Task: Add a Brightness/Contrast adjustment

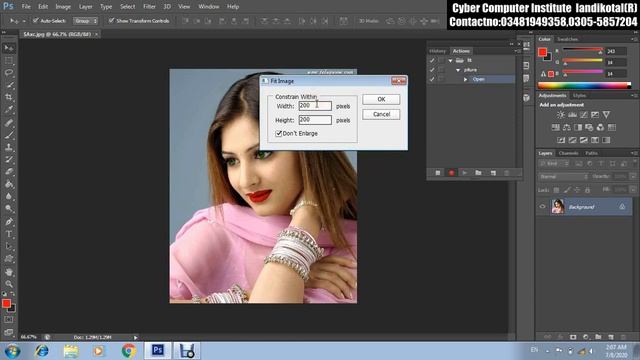Action: (x=561, y=115)
